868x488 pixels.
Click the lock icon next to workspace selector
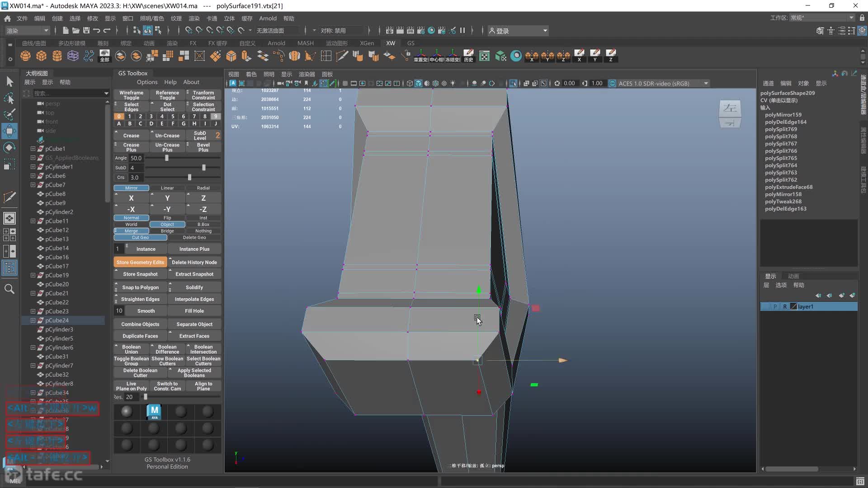coord(862,18)
